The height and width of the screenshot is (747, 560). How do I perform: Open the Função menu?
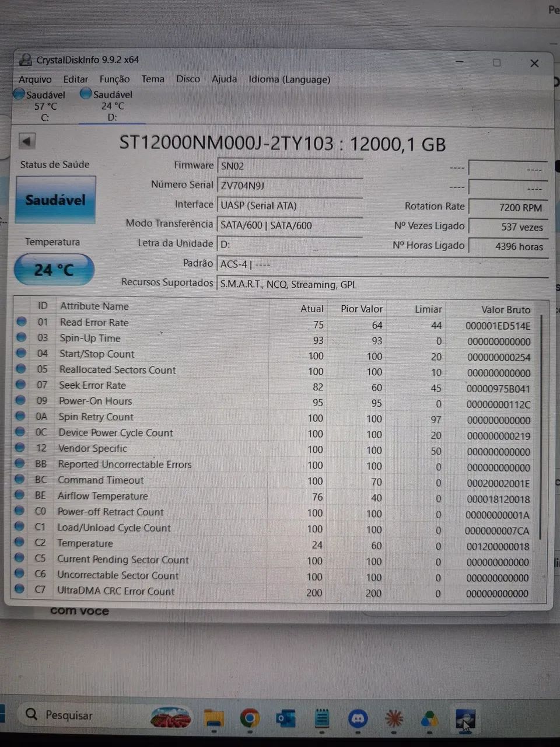click(x=114, y=79)
